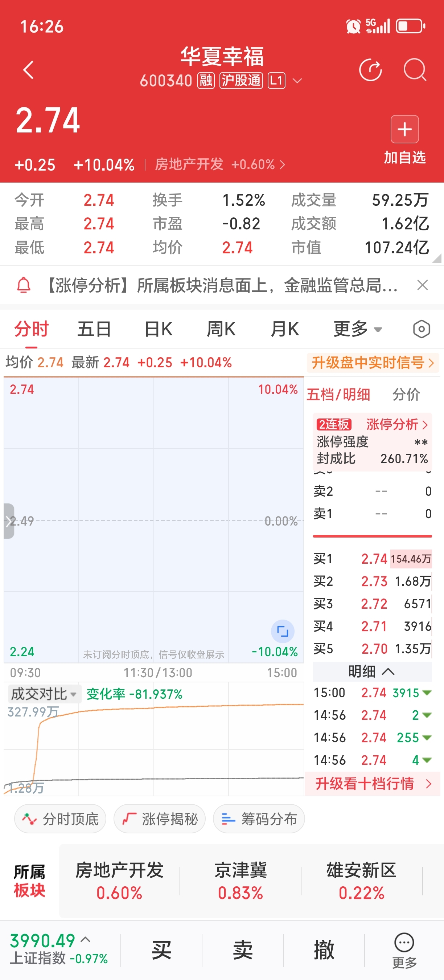Open 雄安新区 0.22% sector card
The width and height of the screenshot is (444, 980).
pos(362,881)
